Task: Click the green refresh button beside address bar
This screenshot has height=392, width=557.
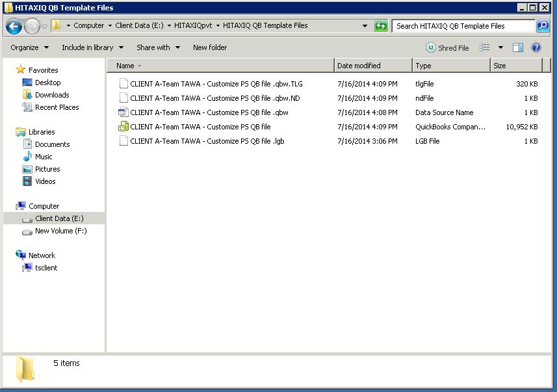Action: click(380, 25)
